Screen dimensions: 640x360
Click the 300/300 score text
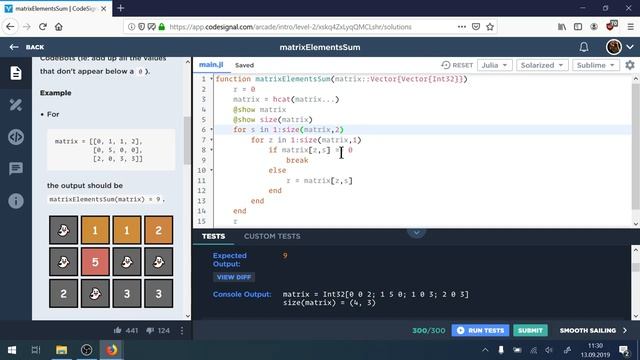click(429, 330)
